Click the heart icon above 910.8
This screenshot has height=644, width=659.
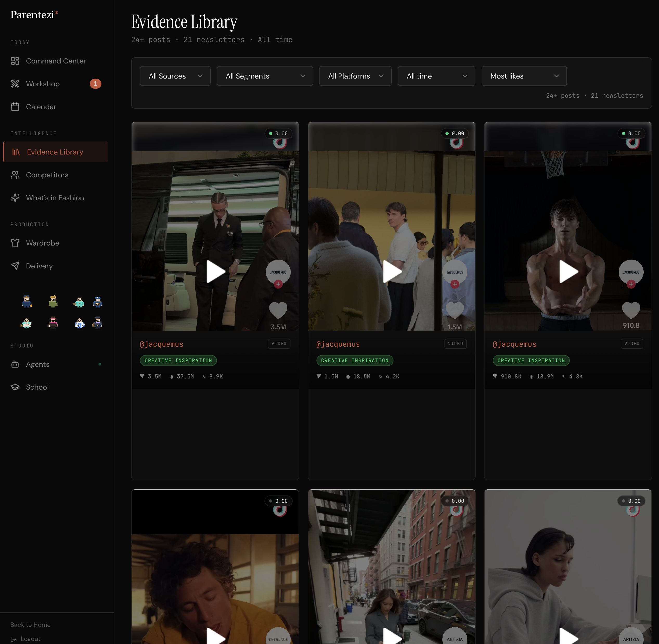[x=631, y=310]
